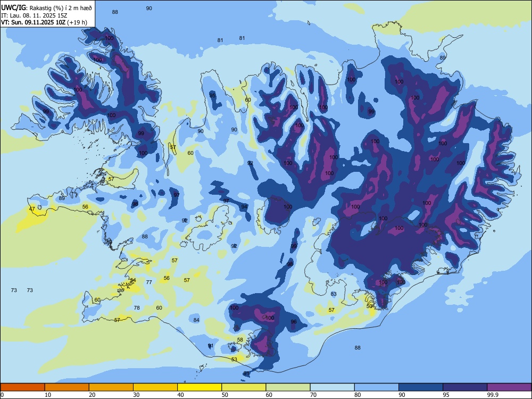Click the 20–30 amber legend swatch
Image resolution: width=532 pixels, height=399 pixels.
pos(111,387)
